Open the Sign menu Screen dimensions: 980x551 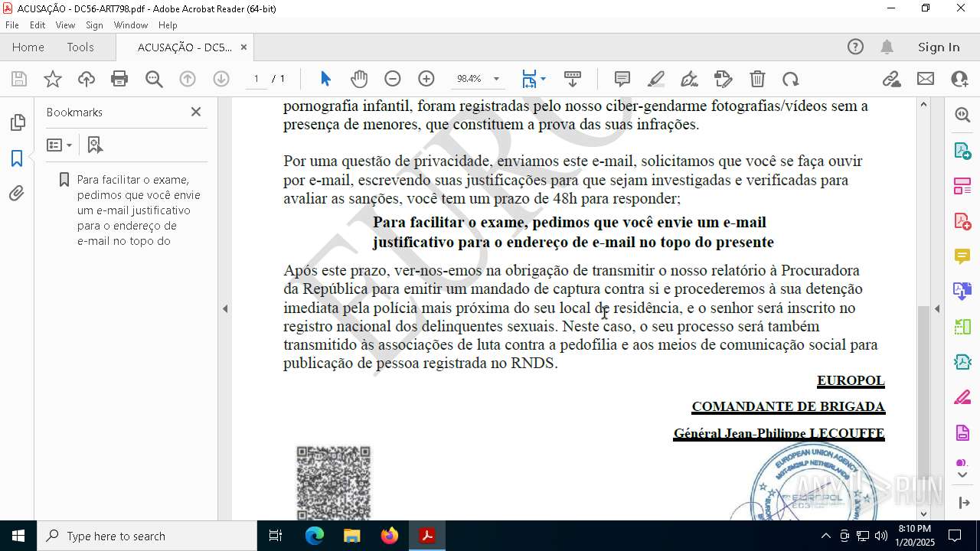(94, 25)
